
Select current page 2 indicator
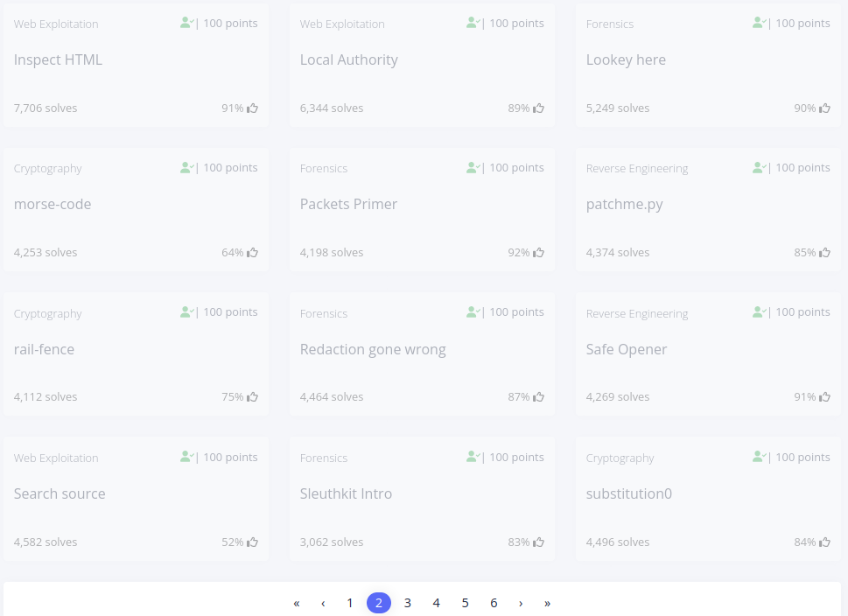(379, 603)
